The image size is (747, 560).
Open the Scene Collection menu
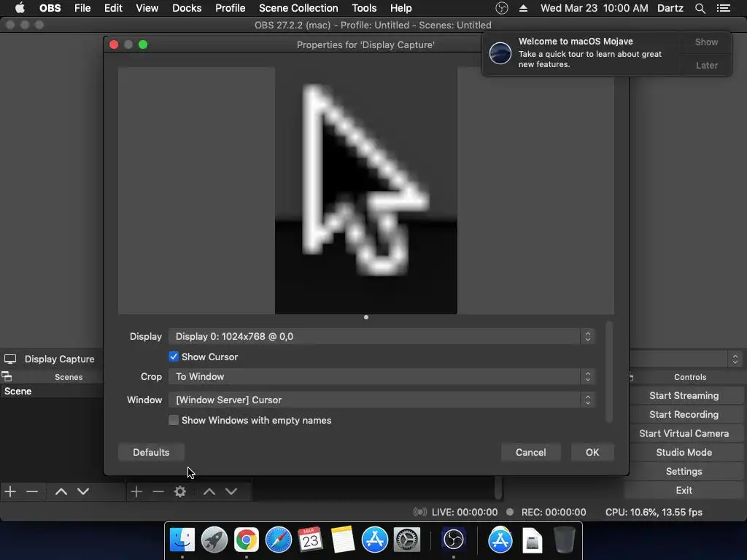[298, 8]
